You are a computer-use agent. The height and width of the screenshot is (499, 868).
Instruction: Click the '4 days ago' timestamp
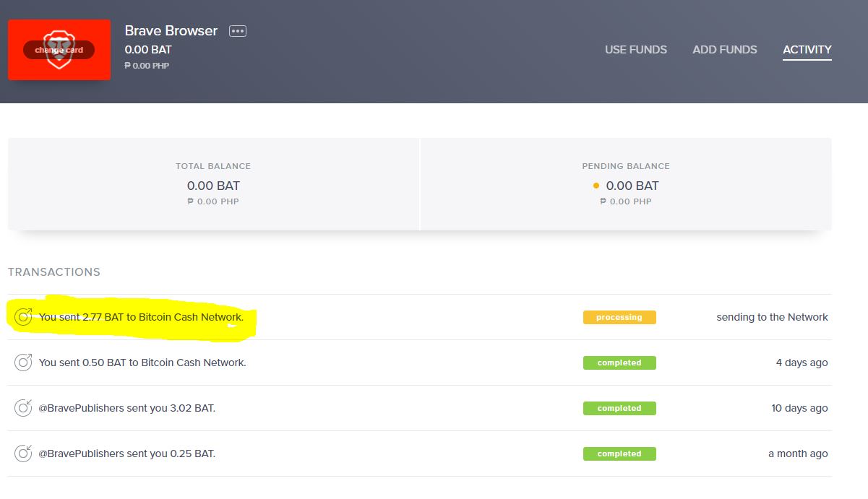coord(802,363)
